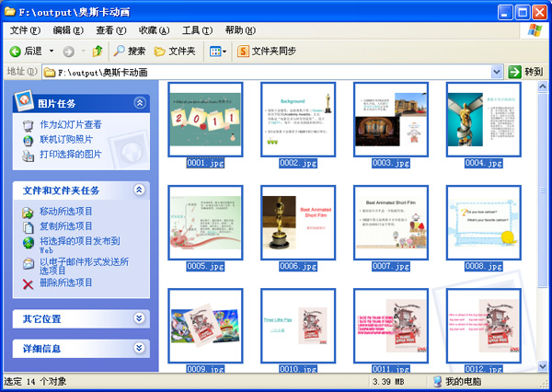Open the 收藏(A) menu
Screen dimensions: 552x392
pyautogui.click(x=154, y=30)
